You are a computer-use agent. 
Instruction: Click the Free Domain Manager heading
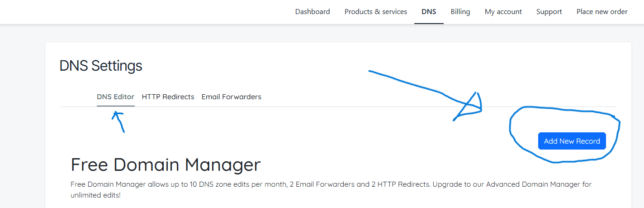click(x=166, y=164)
